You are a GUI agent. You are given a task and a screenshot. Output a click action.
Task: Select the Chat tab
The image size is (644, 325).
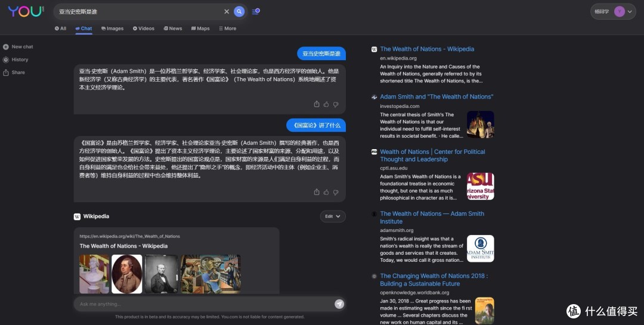[84, 29]
